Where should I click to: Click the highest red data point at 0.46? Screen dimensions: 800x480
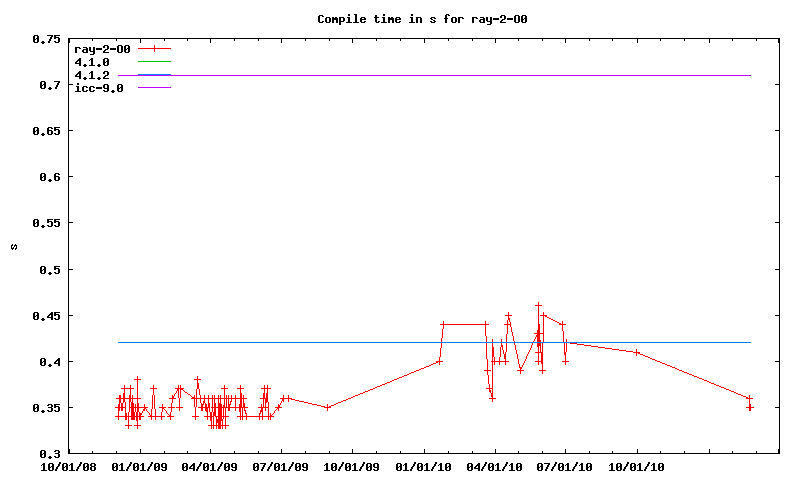coord(538,306)
